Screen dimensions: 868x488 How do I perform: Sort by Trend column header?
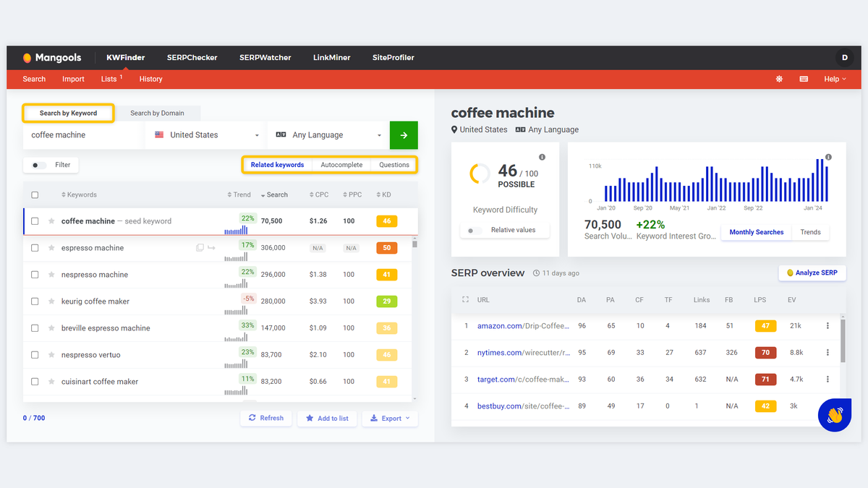point(239,194)
